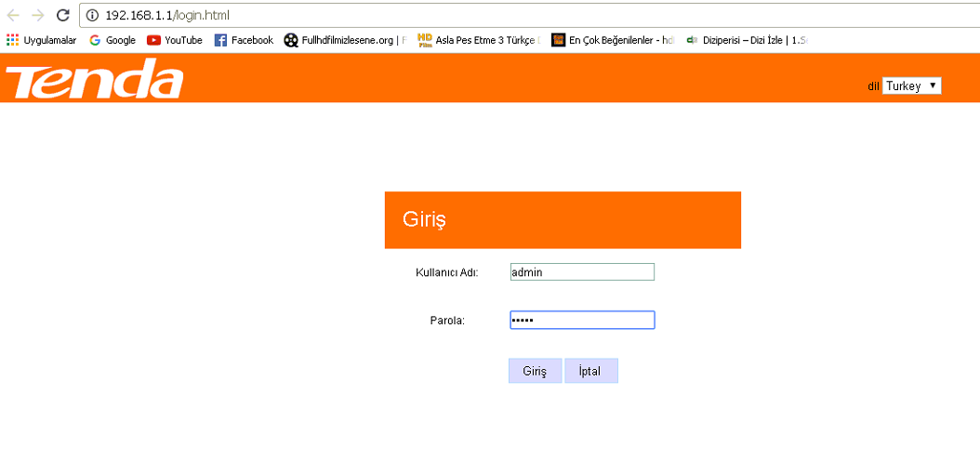The height and width of the screenshot is (473, 980).
Task: Click the browser forward arrow
Action: tap(37, 15)
